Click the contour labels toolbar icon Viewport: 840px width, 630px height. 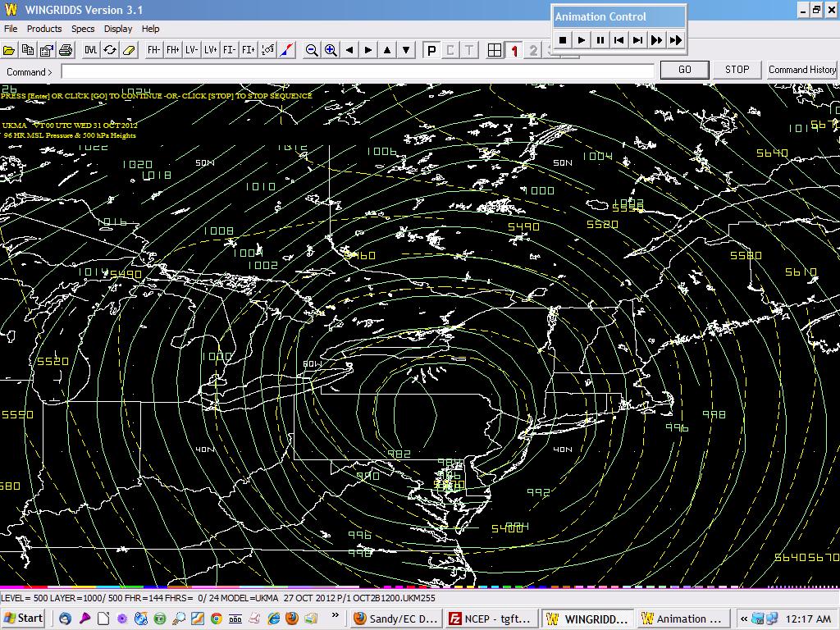tap(267, 50)
